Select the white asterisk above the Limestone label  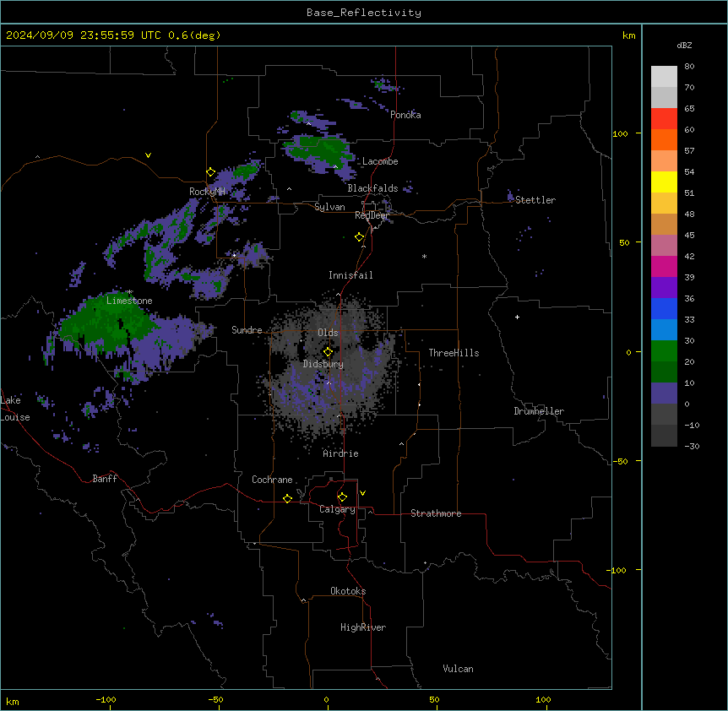click(130, 292)
